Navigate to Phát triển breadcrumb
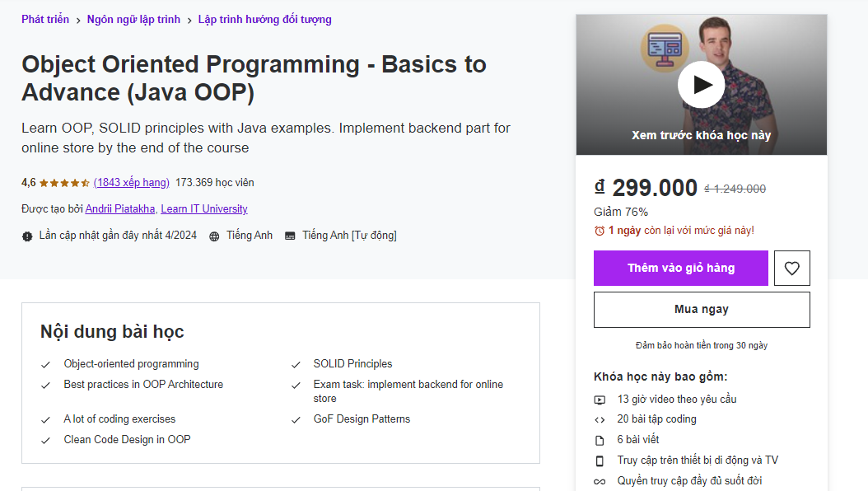 click(45, 19)
